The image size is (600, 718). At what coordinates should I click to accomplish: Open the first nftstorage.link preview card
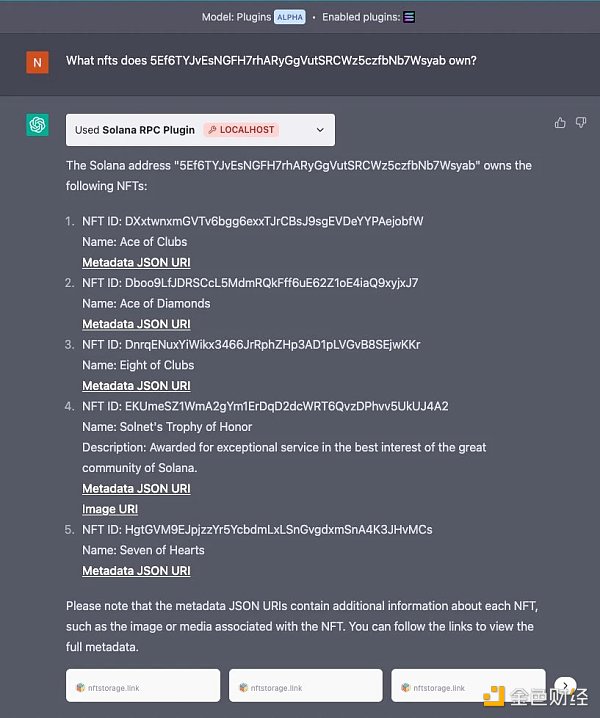(143, 686)
